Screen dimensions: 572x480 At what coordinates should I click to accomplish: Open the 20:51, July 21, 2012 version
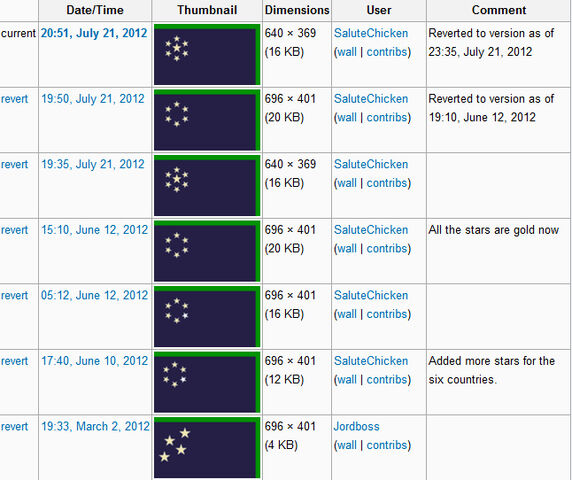pos(94,33)
